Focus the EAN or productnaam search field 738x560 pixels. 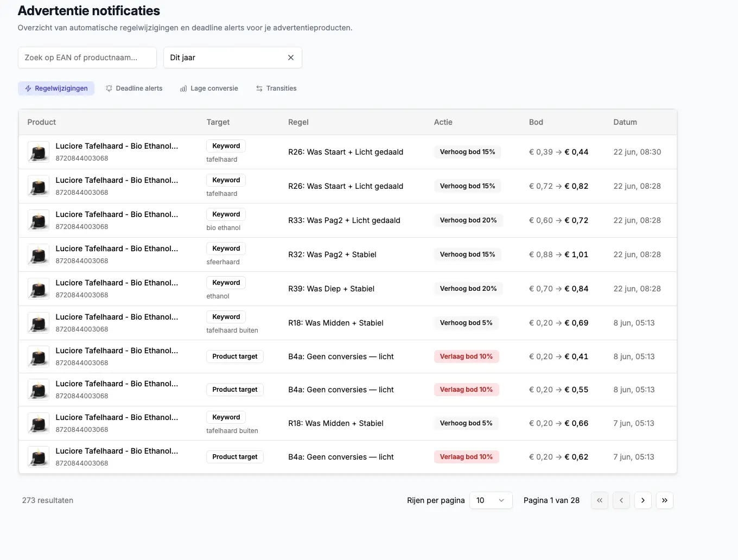87,58
